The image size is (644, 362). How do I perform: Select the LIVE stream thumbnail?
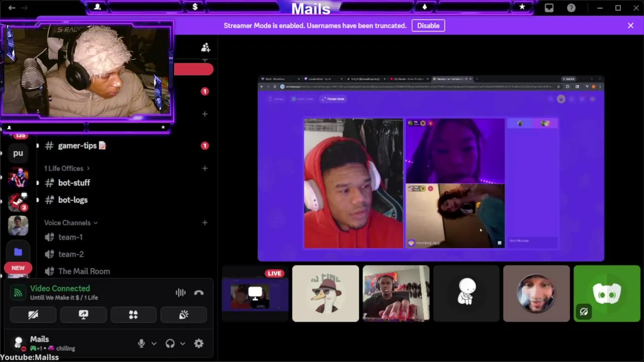click(x=255, y=294)
